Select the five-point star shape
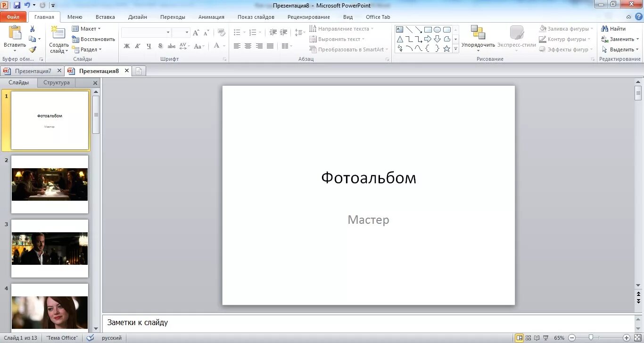Viewport: 644px width, 343px height. (447, 48)
